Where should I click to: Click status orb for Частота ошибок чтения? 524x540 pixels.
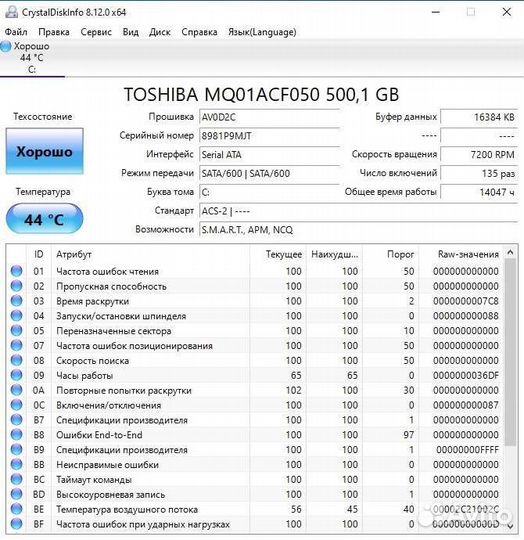point(16,271)
